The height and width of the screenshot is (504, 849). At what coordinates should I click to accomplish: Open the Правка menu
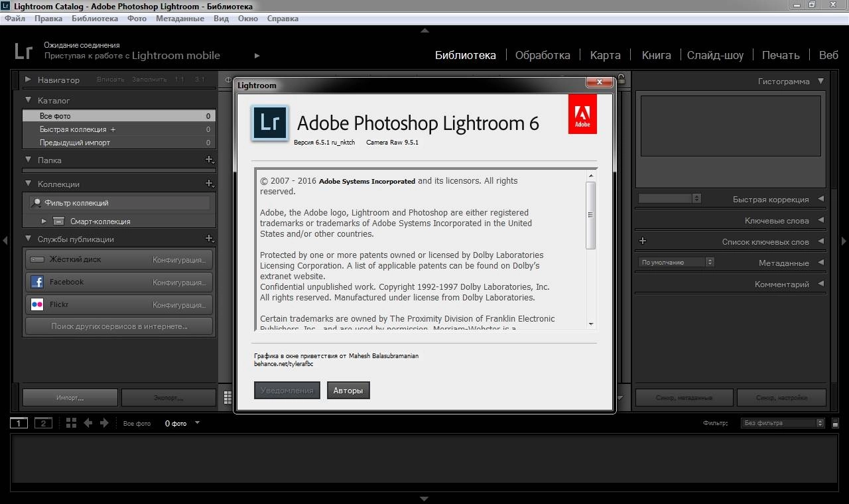tap(48, 19)
